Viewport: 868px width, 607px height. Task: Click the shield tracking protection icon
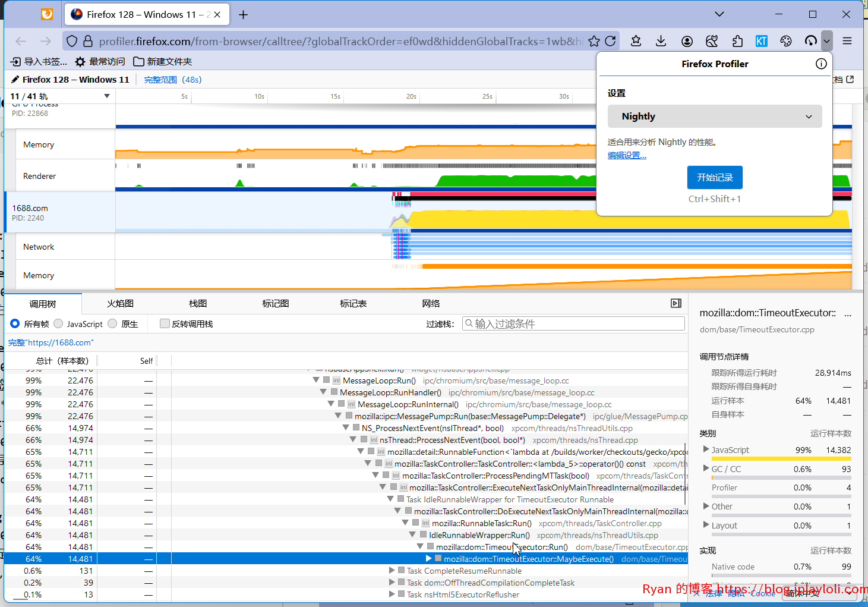[72, 41]
